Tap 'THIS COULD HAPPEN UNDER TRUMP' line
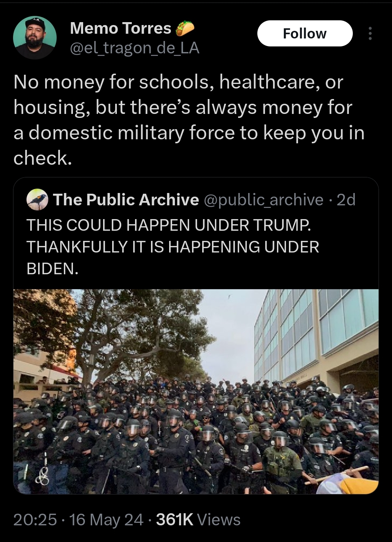 coord(169,225)
